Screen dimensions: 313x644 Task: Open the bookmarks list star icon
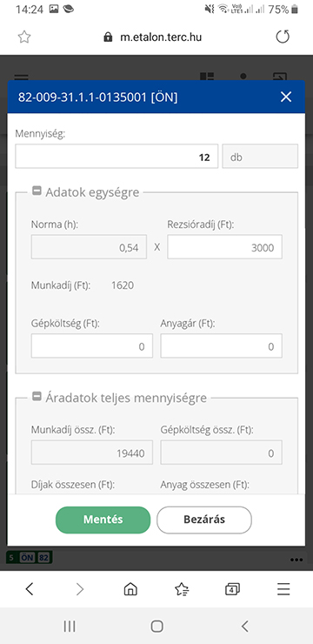coord(182,589)
